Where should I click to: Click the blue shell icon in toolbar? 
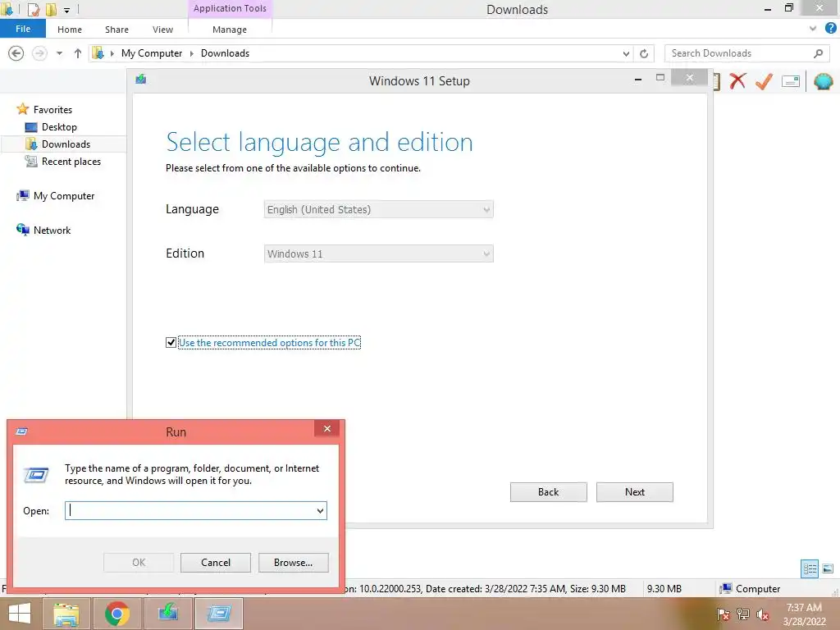coord(824,81)
